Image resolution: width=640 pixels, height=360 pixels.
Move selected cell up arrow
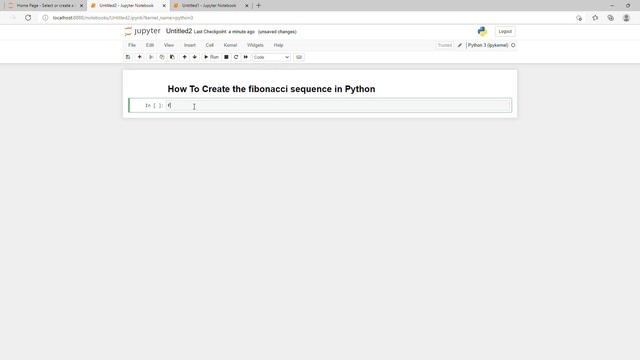click(184, 57)
